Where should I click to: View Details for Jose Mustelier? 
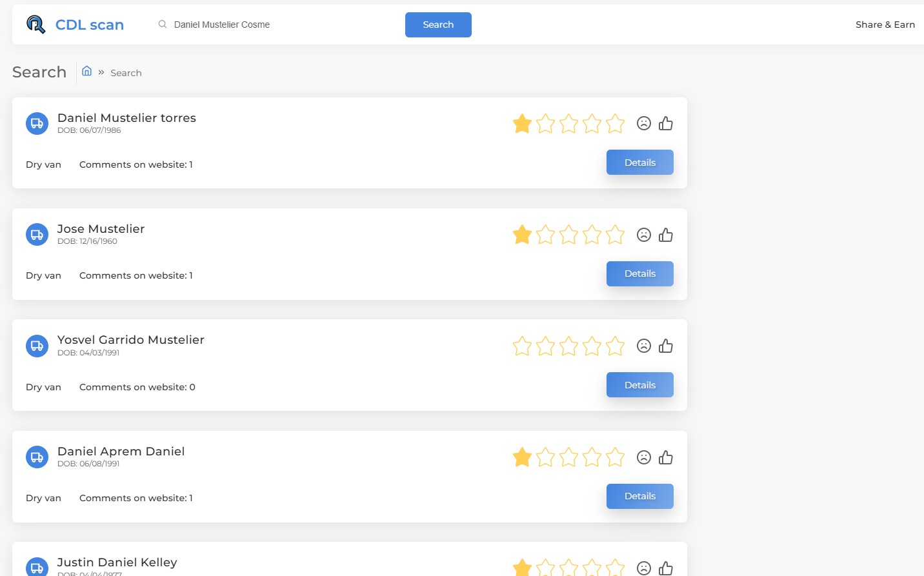639,273
